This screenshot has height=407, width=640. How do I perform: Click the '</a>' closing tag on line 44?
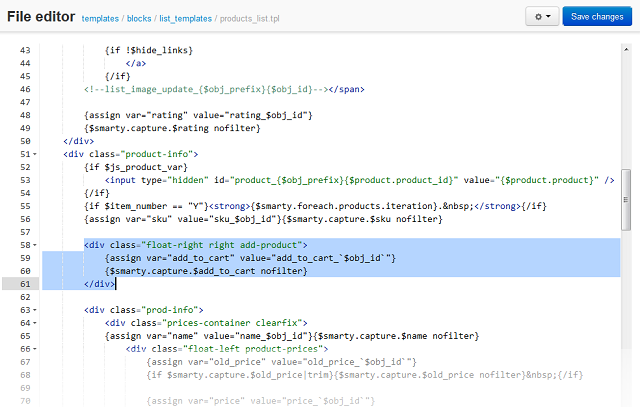[136, 63]
